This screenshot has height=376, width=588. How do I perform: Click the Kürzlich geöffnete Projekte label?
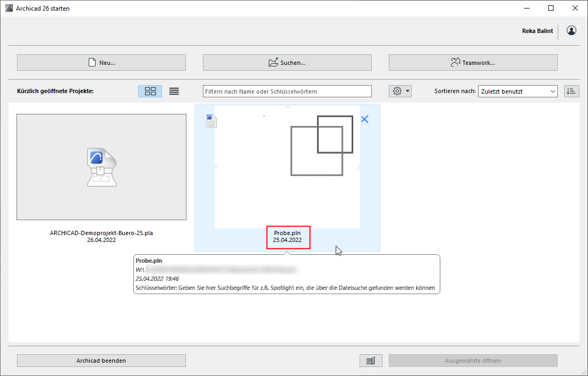[55, 91]
